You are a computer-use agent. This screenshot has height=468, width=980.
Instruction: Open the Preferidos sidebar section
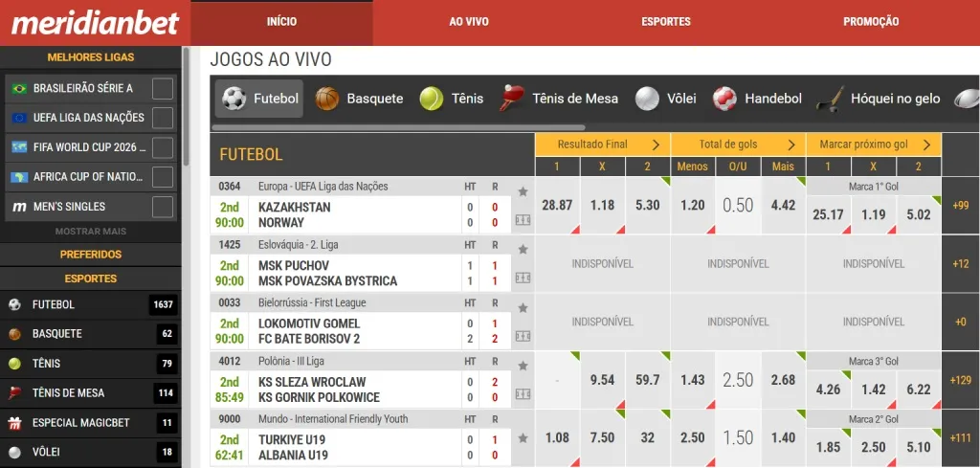[x=91, y=255]
